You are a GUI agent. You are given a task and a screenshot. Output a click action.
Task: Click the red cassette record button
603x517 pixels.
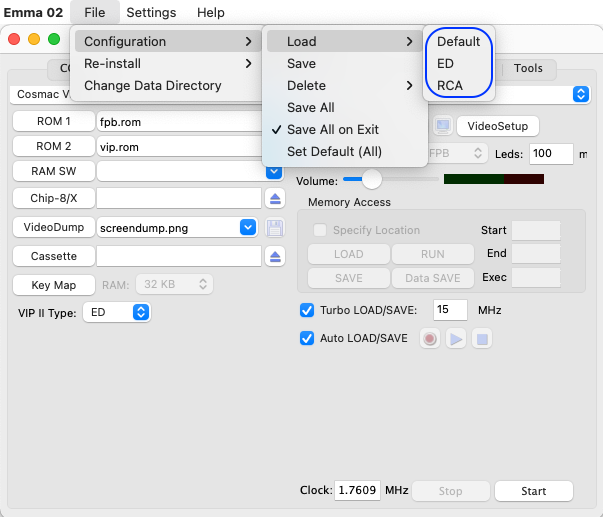coord(430,339)
